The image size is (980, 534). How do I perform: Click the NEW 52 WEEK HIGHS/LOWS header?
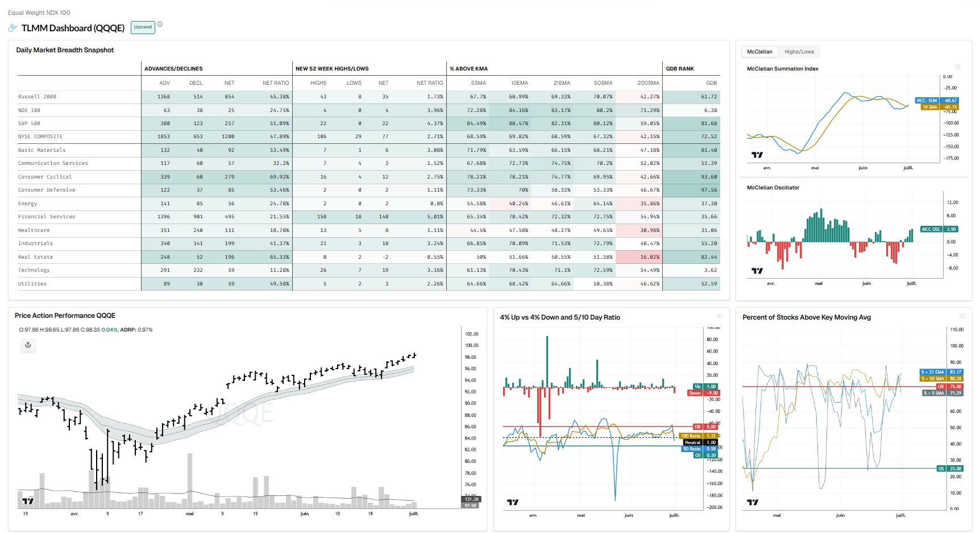pos(332,69)
